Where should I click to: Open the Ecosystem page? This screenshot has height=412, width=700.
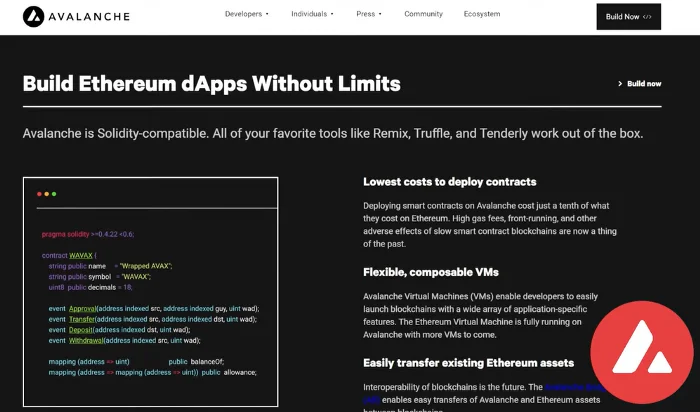click(x=482, y=14)
